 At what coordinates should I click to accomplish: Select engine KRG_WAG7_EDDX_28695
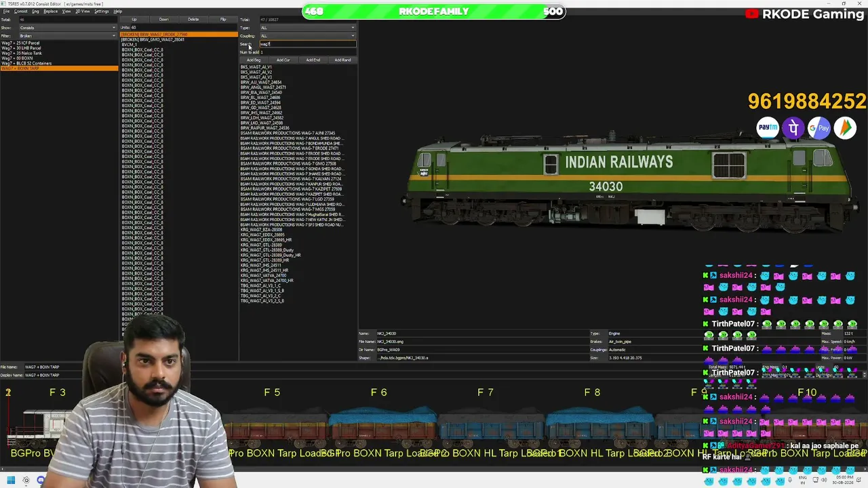click(262, 235)
